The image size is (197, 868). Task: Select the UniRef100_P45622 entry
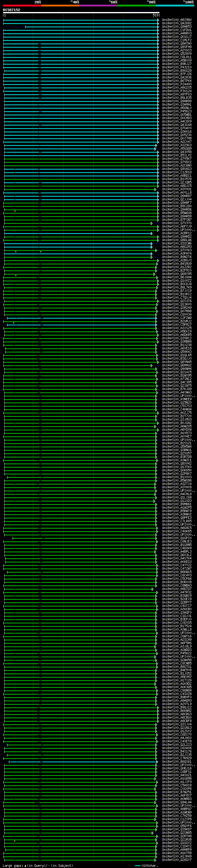point(177,653)
